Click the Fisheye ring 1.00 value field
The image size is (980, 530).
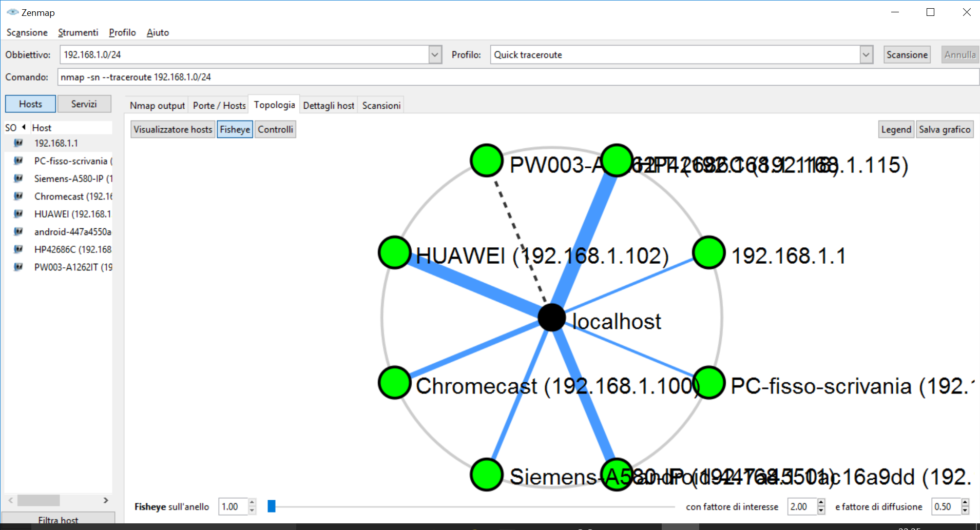tap(234, 506)
